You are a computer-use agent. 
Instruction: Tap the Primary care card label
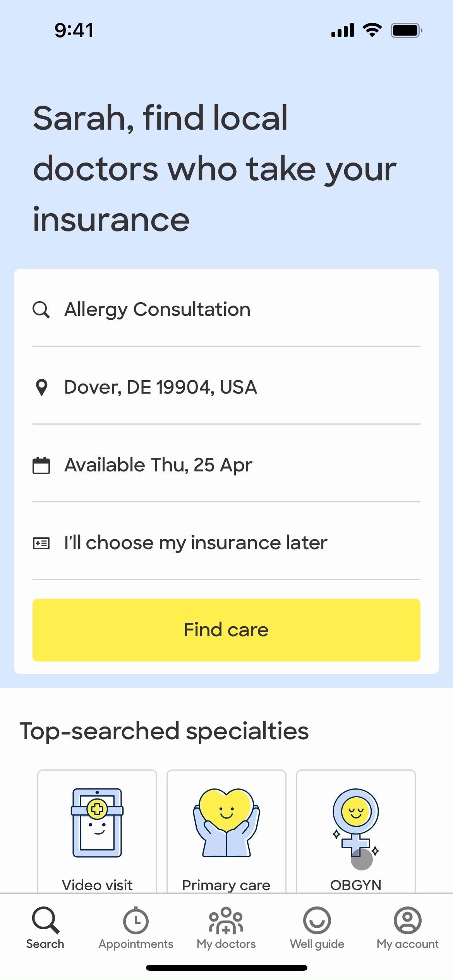226,885
